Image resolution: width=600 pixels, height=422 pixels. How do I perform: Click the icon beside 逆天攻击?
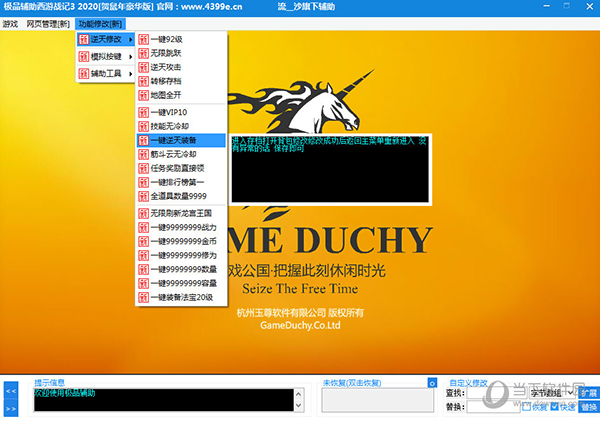pyautogui.click(x=143, y=67)
